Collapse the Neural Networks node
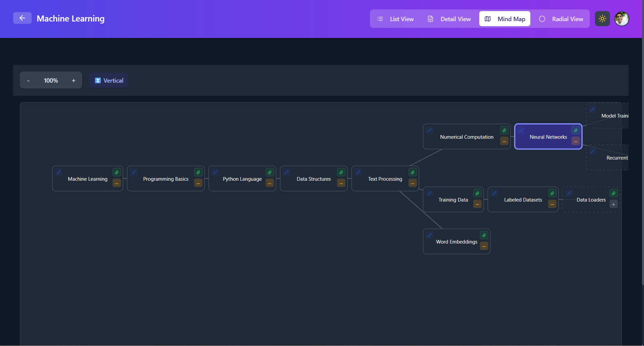This screenshot has height=346, width=644. pos(575,141)
